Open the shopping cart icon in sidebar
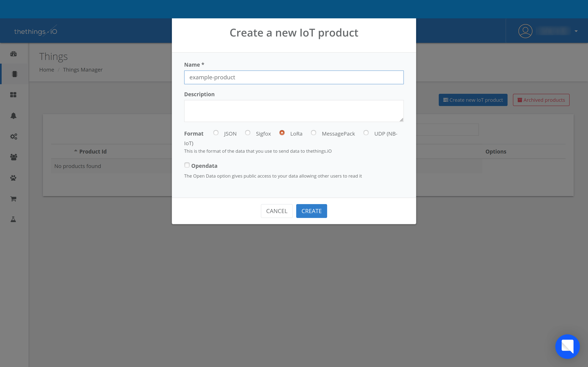This screenshot has height=367, width=588. pyautogui.click(x=13, y=199)
